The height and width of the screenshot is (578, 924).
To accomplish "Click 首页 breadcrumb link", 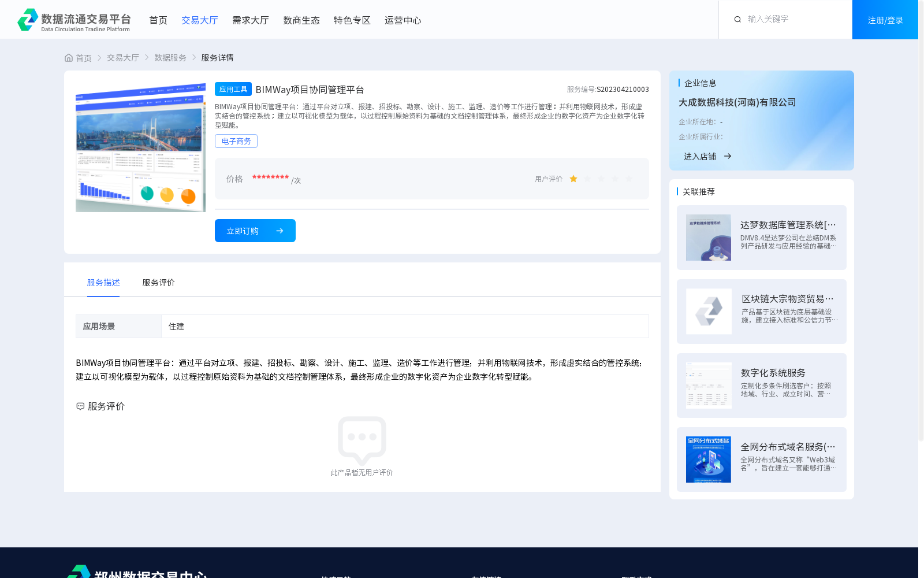I will point(84,58).
